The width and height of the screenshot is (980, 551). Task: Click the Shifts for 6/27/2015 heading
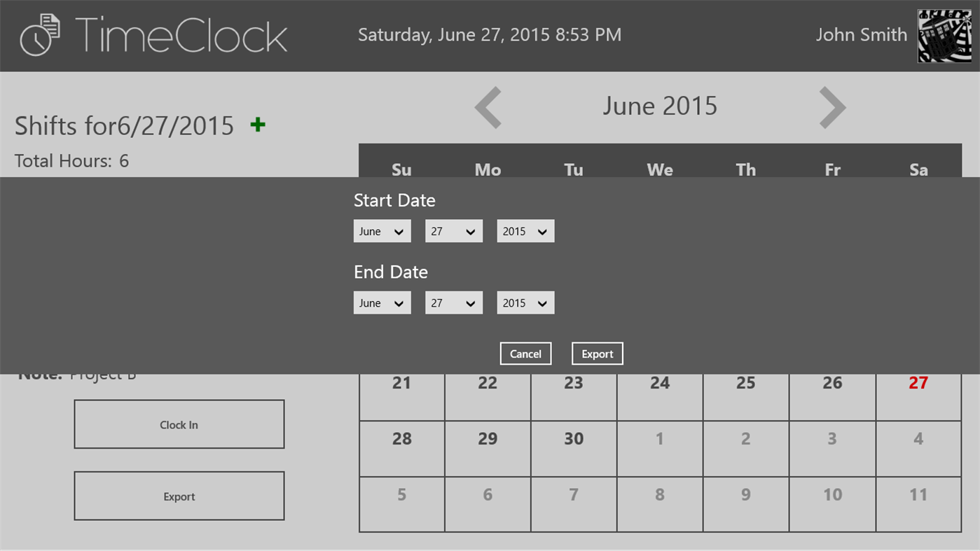pyautogui.click(x=125, y=126)
